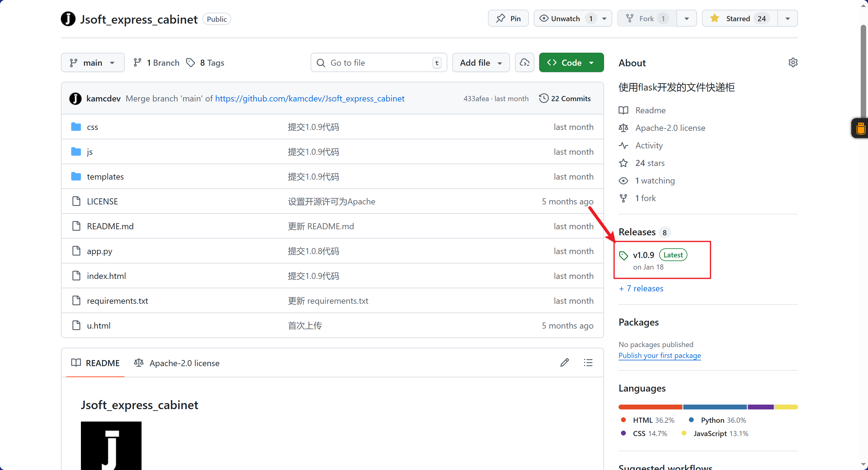The height and width of the screenshot is (470, 868).
Task: Open commit hash 433afea
Action: tap(476, 99)
